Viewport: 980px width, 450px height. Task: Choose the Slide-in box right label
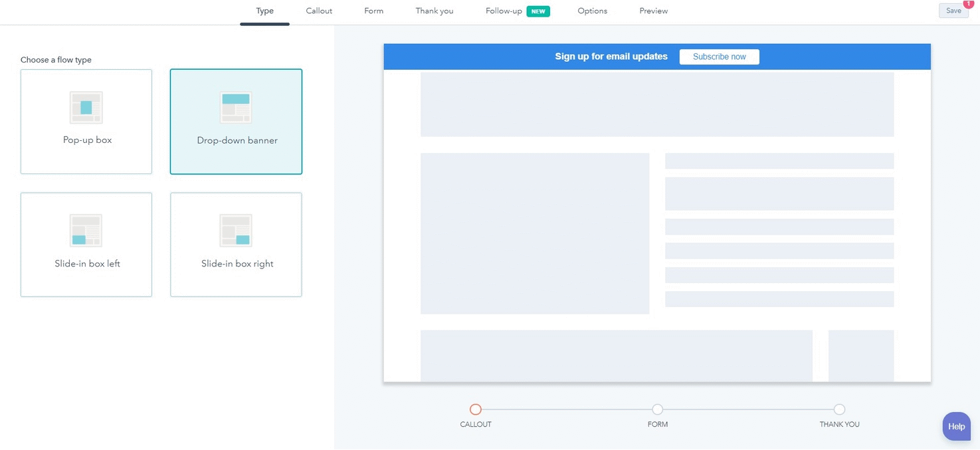tap(237, 264)
